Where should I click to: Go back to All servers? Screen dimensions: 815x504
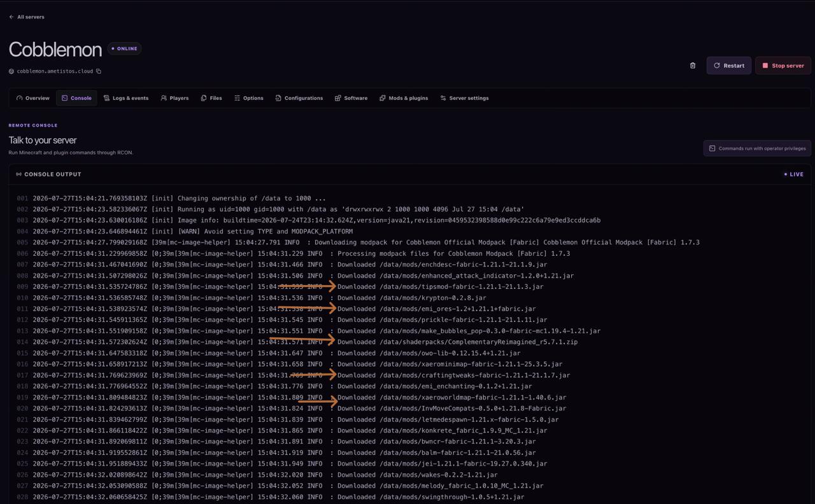(x=26, y=17)
